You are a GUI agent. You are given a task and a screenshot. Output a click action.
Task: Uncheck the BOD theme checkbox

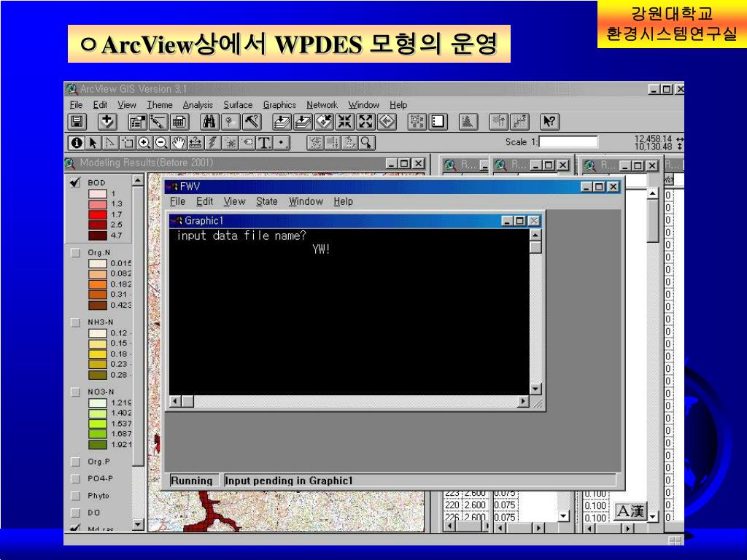(75, 182)
